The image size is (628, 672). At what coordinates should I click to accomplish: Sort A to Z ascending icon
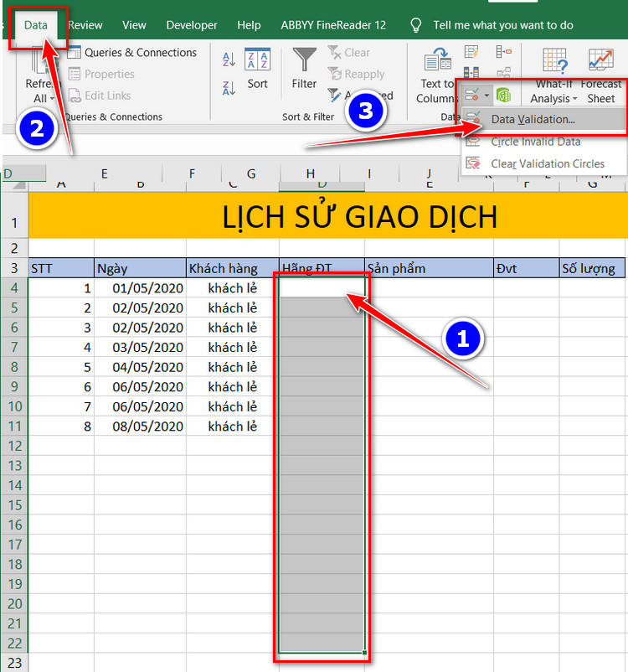(229, 59)
